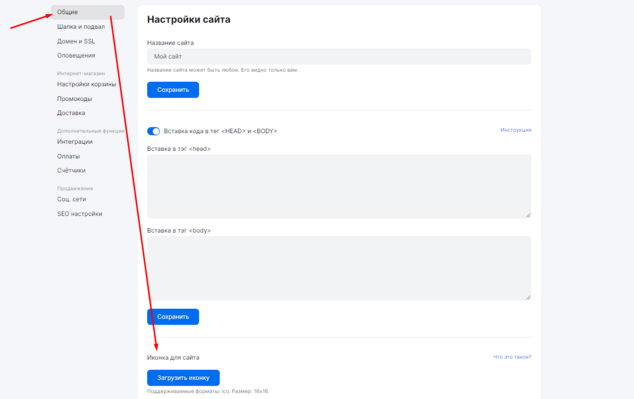This screenshot has height=399, width=634.
Task: Open Шапка и подвал settings
Action: pos(81,27)
